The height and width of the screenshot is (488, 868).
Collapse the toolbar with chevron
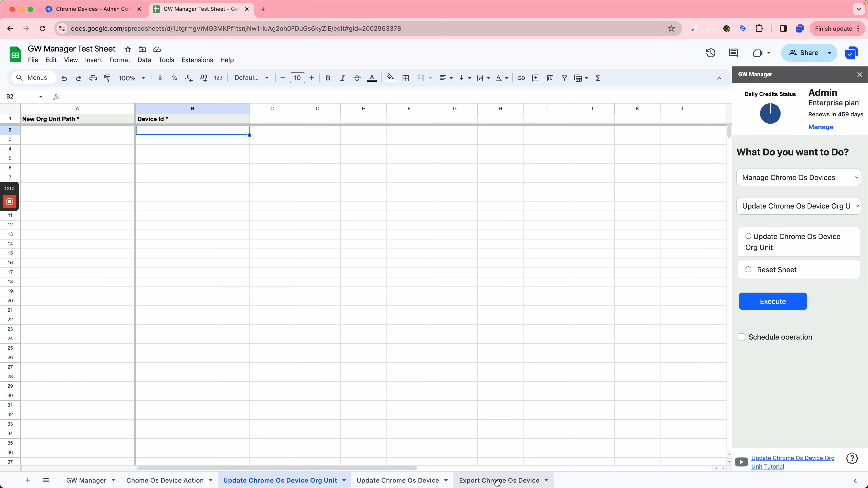pyautogui.click(x=719, y=78)
